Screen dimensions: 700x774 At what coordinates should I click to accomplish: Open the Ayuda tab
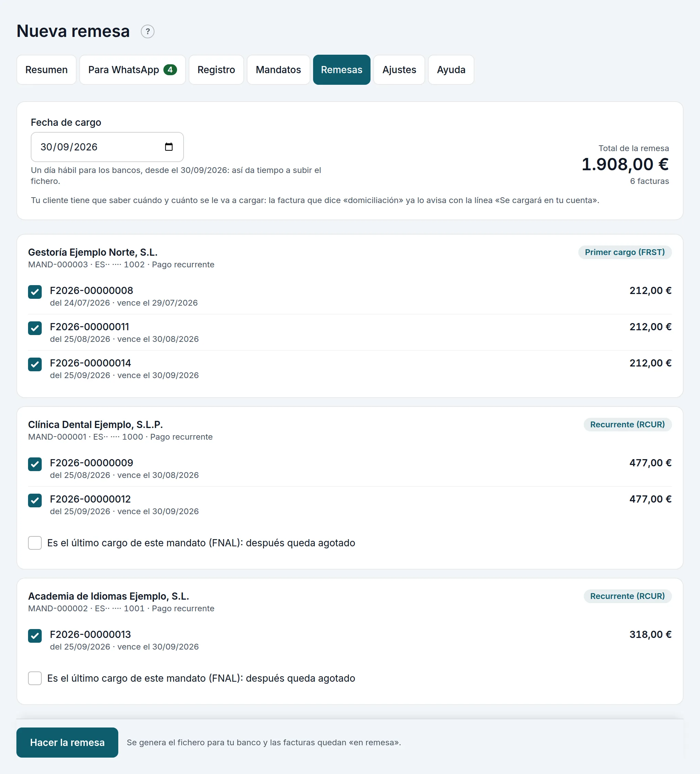[451, 69]
